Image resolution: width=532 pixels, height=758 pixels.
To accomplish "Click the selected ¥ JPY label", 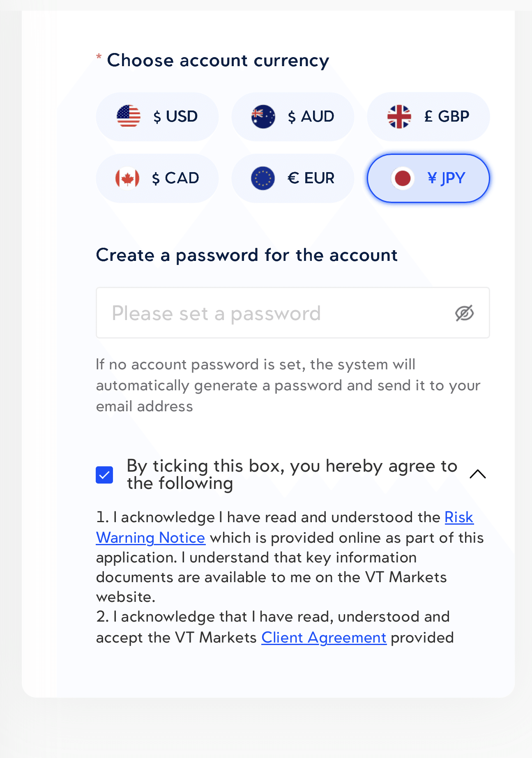I will pos(446,178).
